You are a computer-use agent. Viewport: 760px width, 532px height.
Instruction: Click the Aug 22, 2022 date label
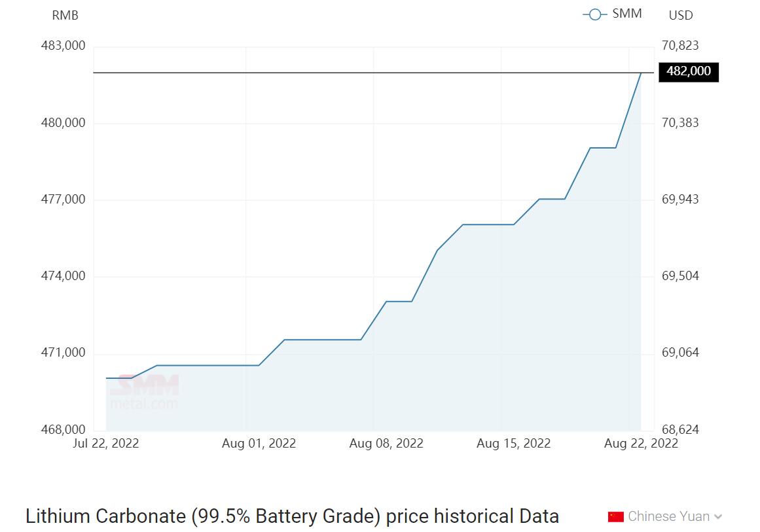(x=641, y=444)
